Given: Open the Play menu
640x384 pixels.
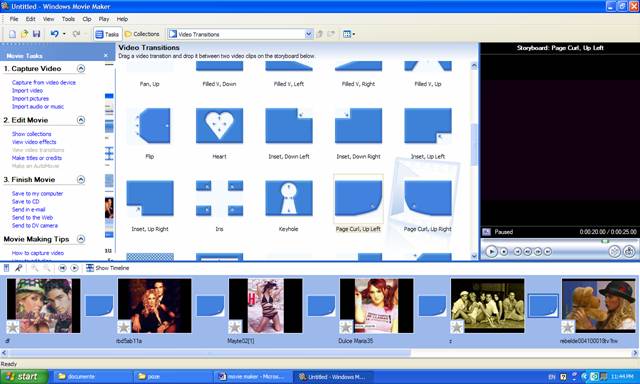Looking at the screenshot, I should click(104, 19).
